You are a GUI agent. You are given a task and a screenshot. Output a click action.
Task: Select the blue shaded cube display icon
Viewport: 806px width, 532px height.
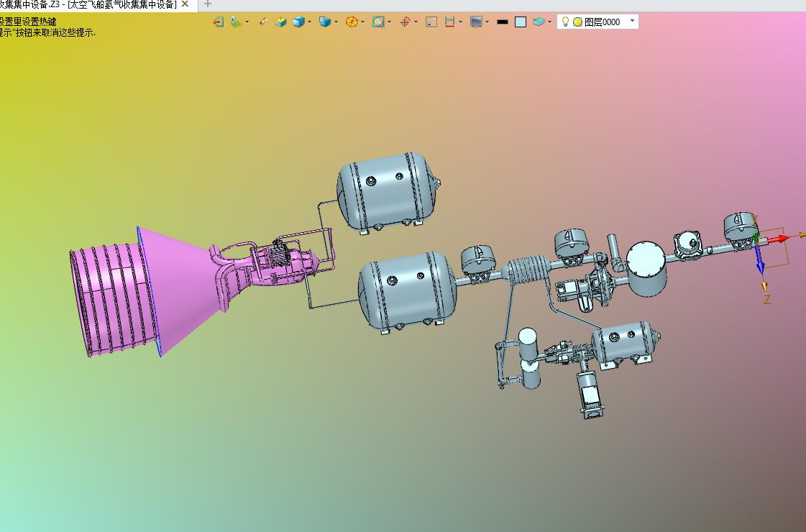[x=298, y=22]
